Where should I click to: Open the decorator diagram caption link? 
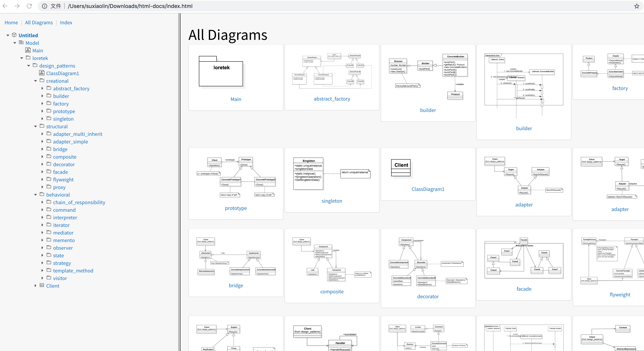coord(428,297)
